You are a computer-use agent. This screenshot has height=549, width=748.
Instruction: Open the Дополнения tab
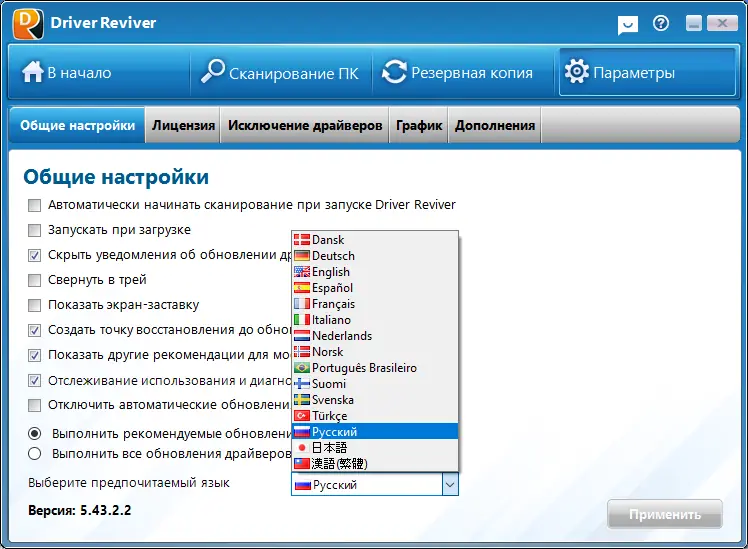pyautogui.click(x=495, y=125)
